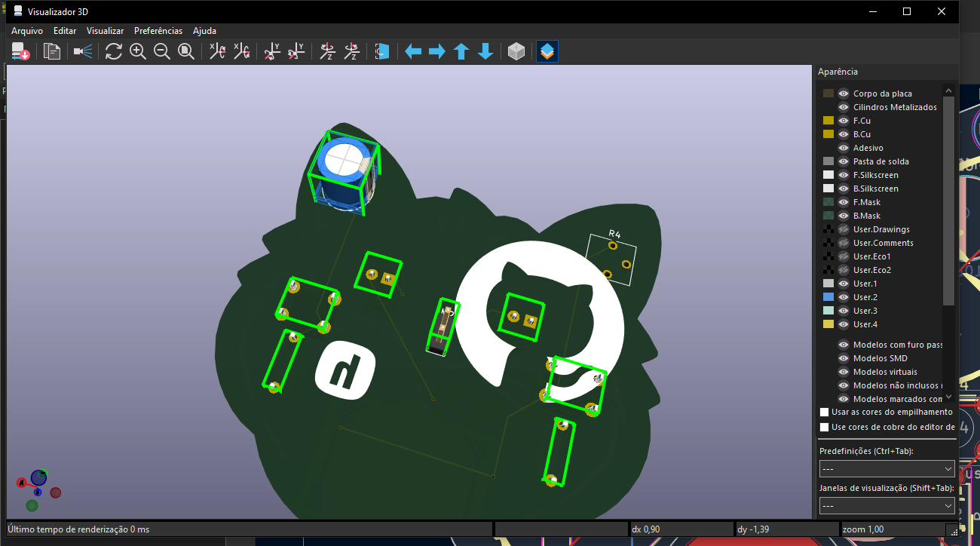Hide Modelos SMD via its eye icon
The height and width of the screenshot is (546, 980).
point(844,358)
